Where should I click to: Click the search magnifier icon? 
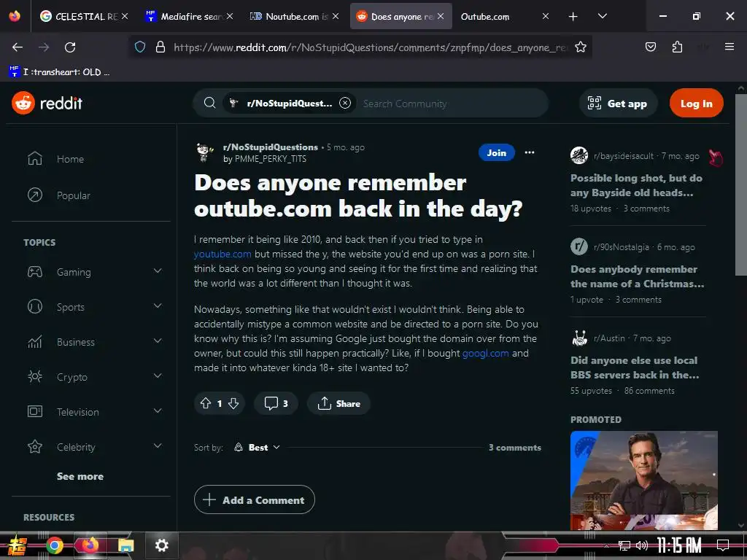(x=209, y=103)
